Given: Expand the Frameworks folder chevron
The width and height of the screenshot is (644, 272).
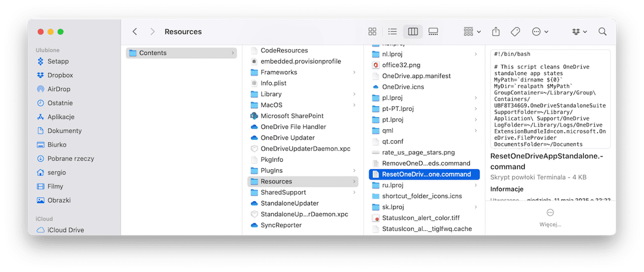Looking at the screenshot, I should click(354, 72).
